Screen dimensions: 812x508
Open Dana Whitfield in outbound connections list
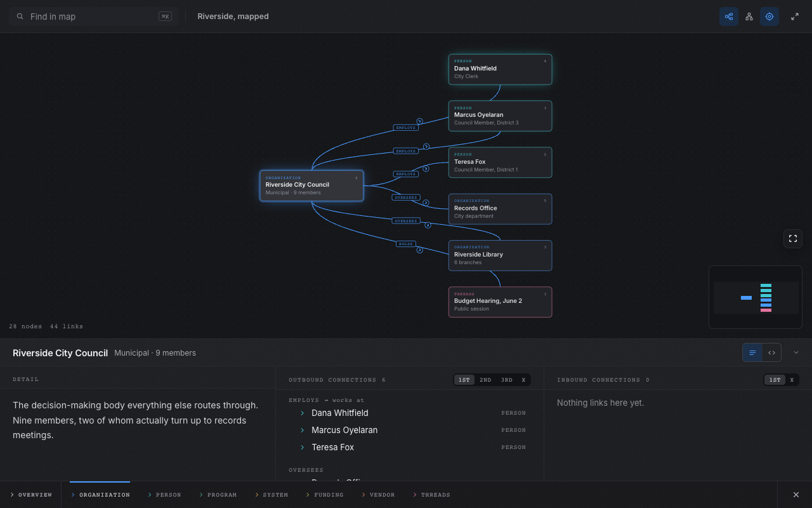tap(340, 413)
